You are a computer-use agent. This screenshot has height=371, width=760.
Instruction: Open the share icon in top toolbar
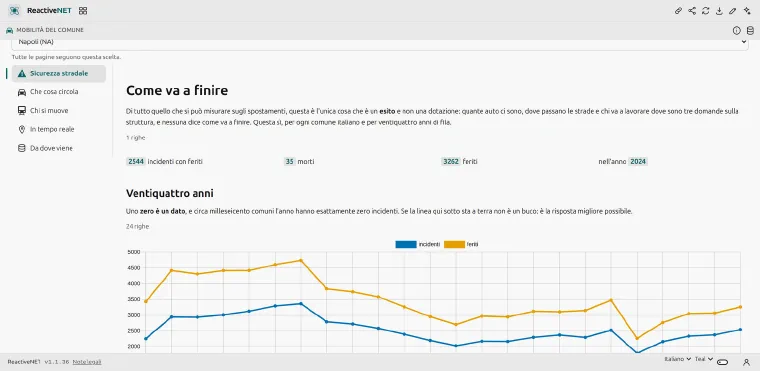[692, 11]
